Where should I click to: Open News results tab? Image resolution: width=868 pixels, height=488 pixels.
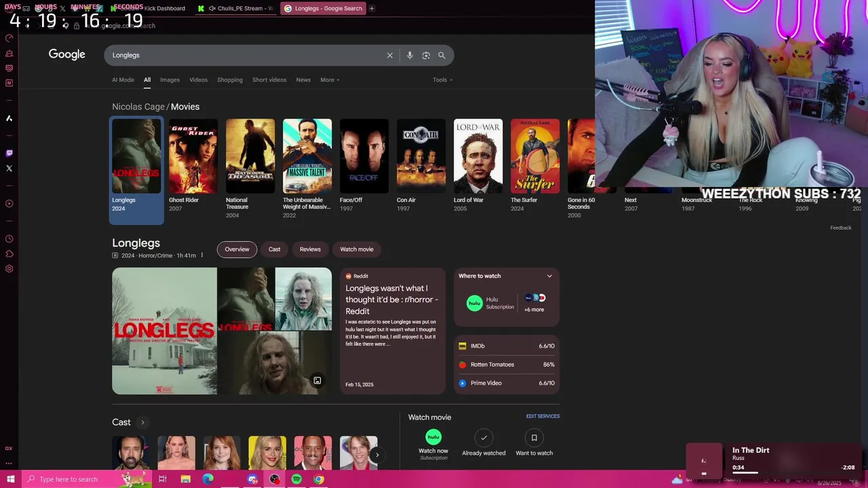click(x=303, y=80)
